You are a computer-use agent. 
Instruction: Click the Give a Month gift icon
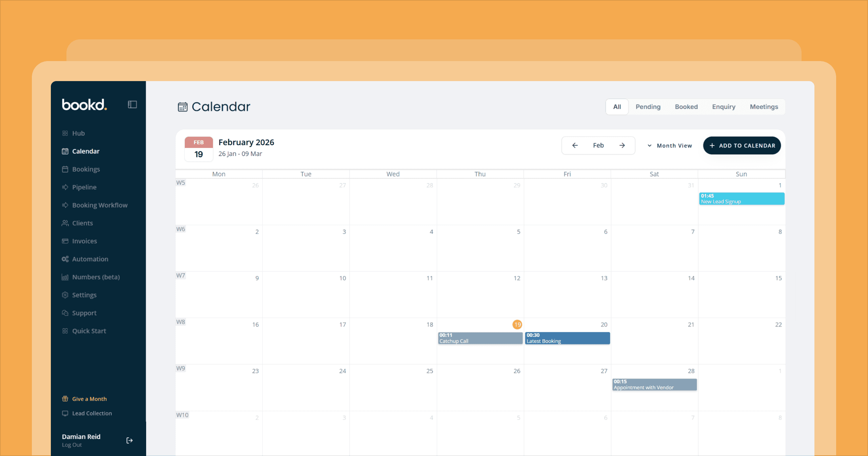coord(65,399)
